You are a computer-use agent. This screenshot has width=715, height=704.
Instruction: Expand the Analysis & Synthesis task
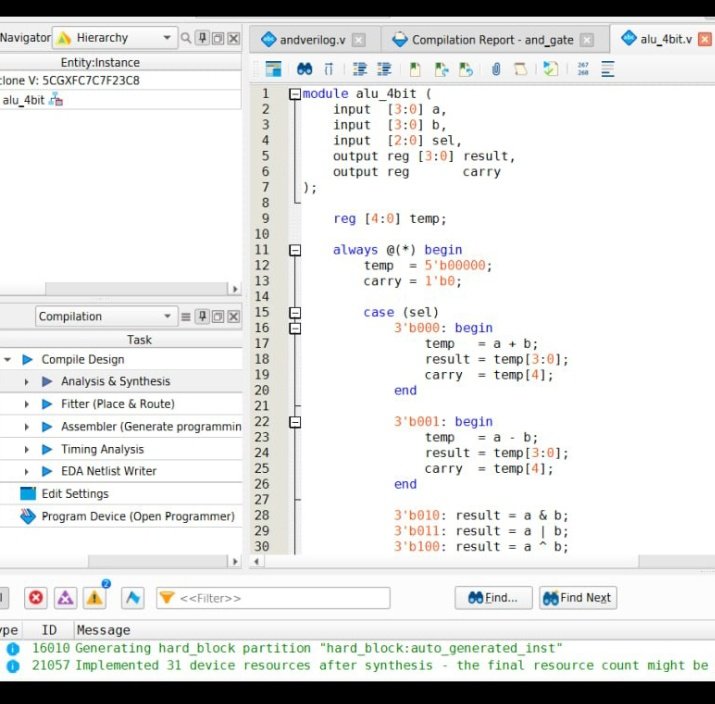[26, 381]
